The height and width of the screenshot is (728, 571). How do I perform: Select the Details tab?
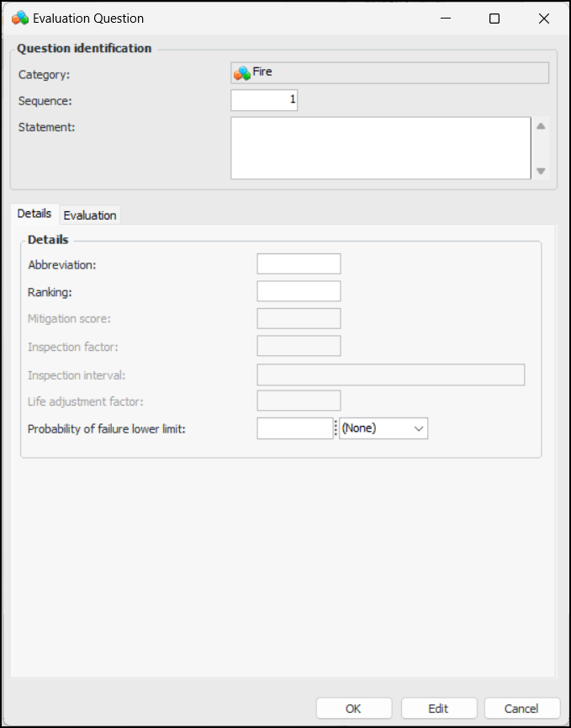point(34,214)
